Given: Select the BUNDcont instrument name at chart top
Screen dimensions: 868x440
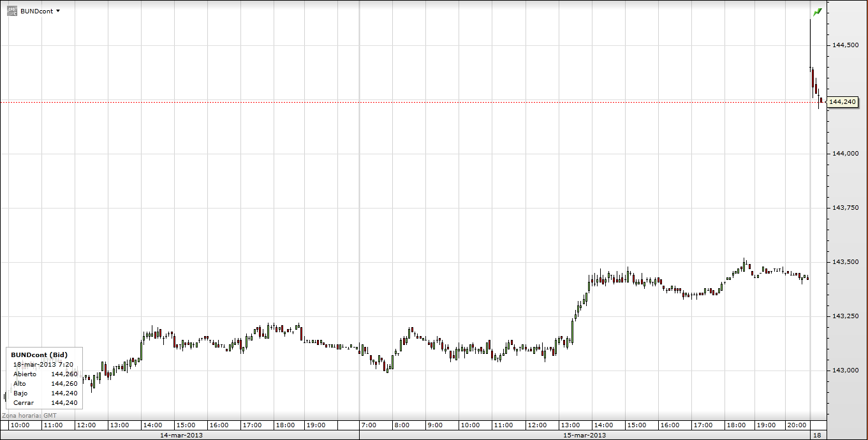Looking at the screenshot, I should (37, 11).
